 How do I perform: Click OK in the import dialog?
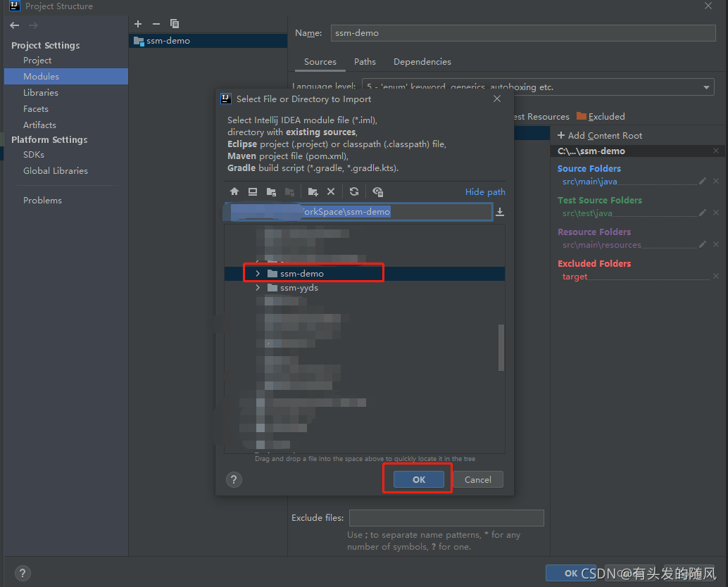point(419,480)
